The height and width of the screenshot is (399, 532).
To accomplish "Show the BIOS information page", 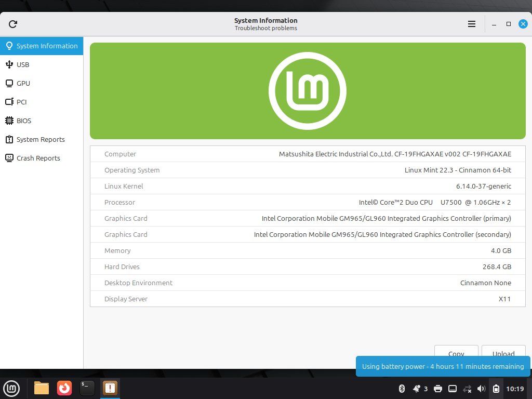I will 42,121.
